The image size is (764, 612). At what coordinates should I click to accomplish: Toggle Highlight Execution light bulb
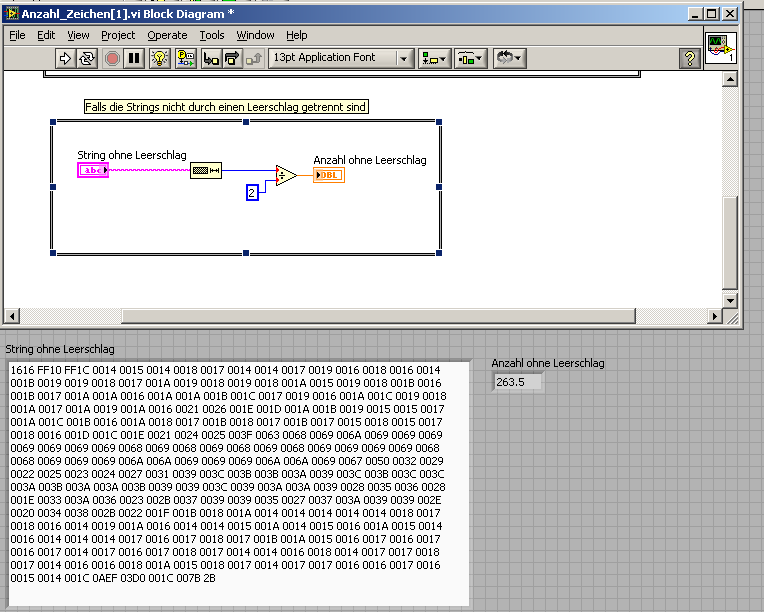point(159,58)
